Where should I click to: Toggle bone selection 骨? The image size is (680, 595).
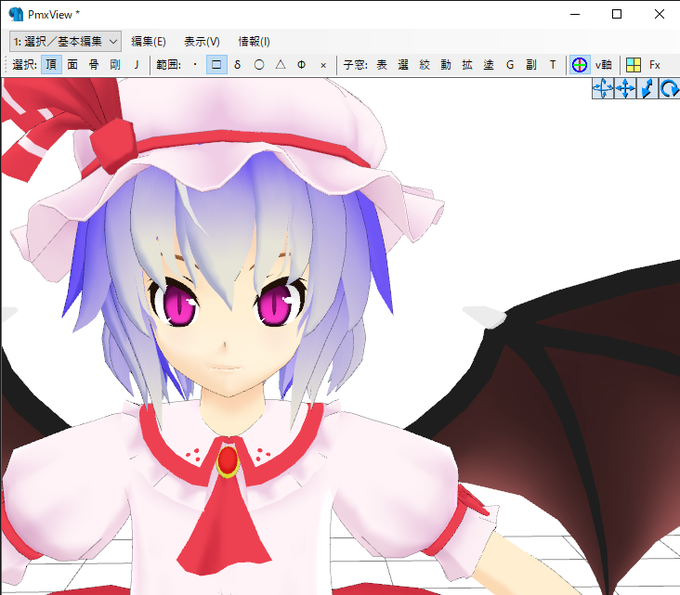94,65
